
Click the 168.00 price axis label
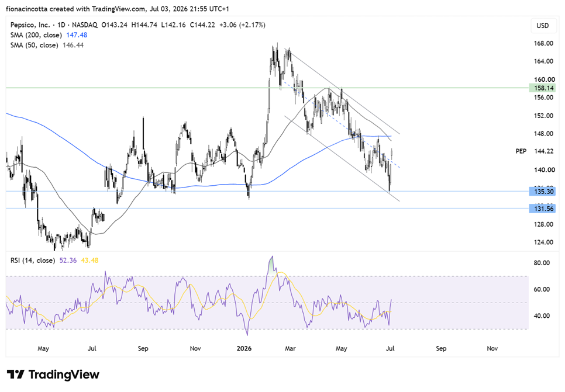pos(543,43)
